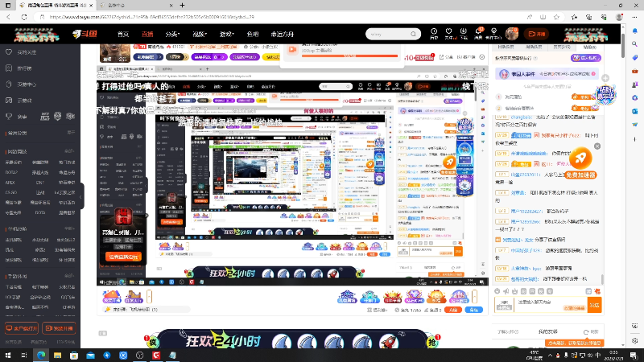Open File Explorer from taskbar
The image size is (644, 362).
coord(57,356)
